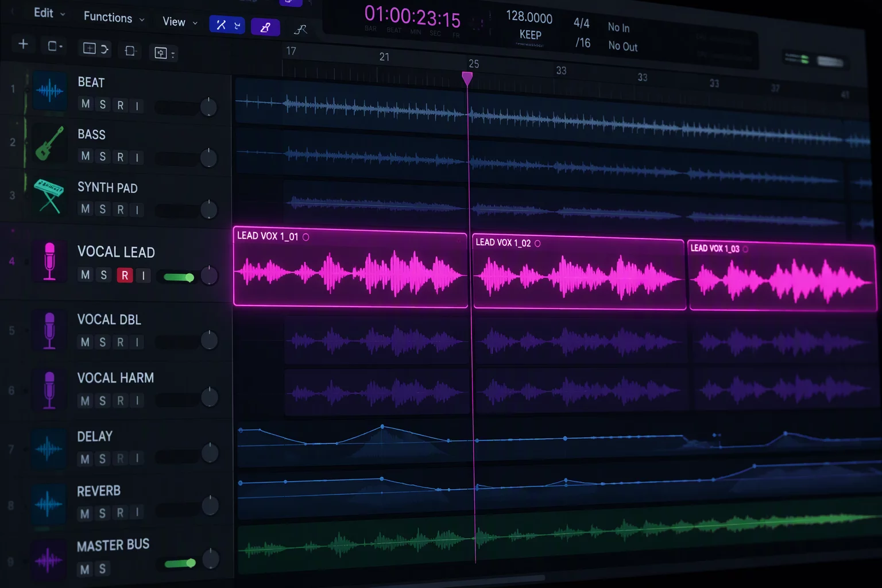Select the LEAD VOX 1_03 region
The height and width of the screenshot is (588, 882).
pos(783,276)
